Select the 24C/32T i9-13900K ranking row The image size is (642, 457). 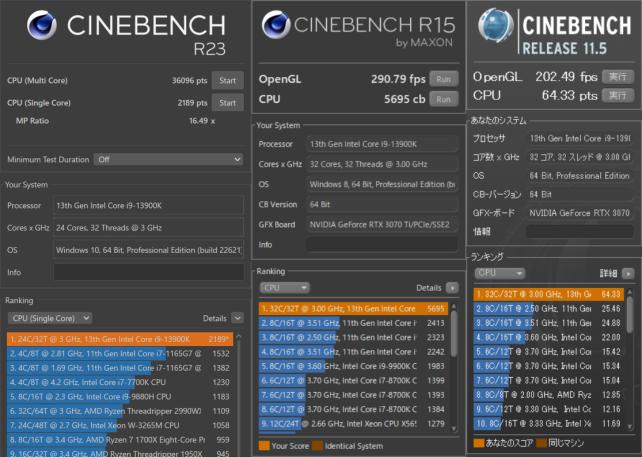[120, 339]
